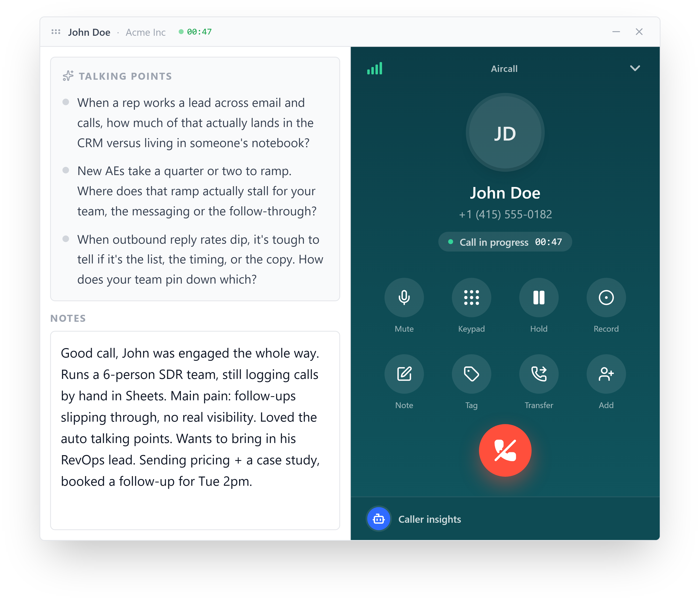Start recording the call
Image resolution: width=700 pixels, height=600 pixels.
606,298
